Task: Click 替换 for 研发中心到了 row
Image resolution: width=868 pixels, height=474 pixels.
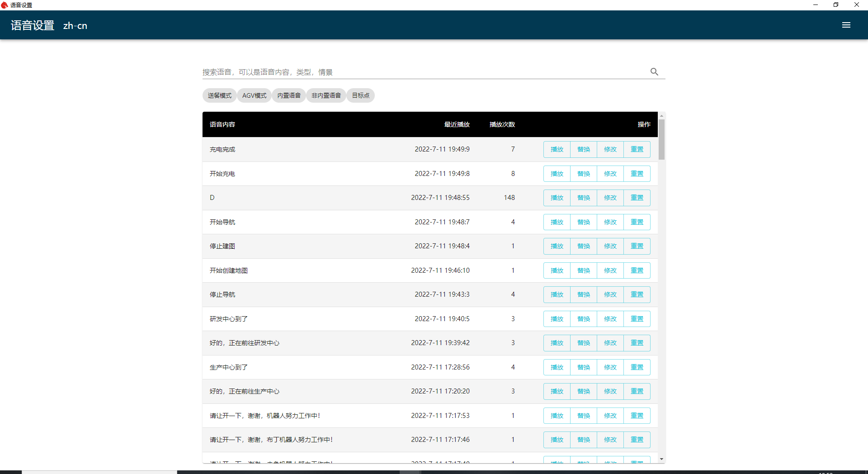Action: point(583,319)
